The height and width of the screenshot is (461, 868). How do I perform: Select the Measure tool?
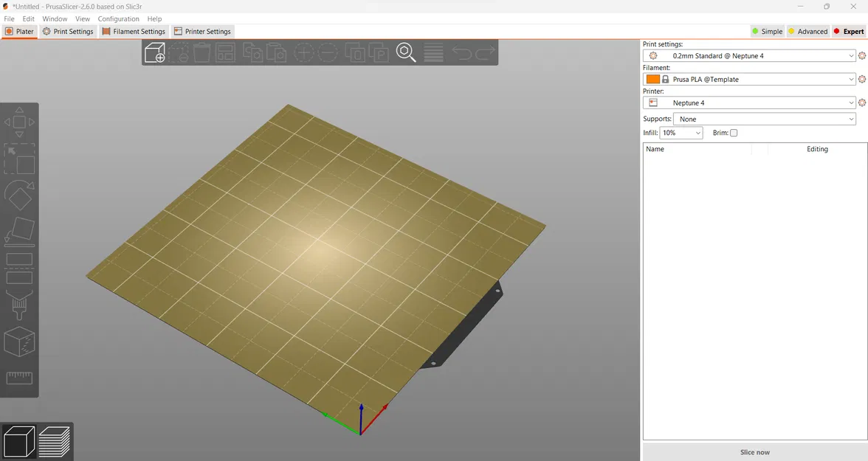(20, 378)
